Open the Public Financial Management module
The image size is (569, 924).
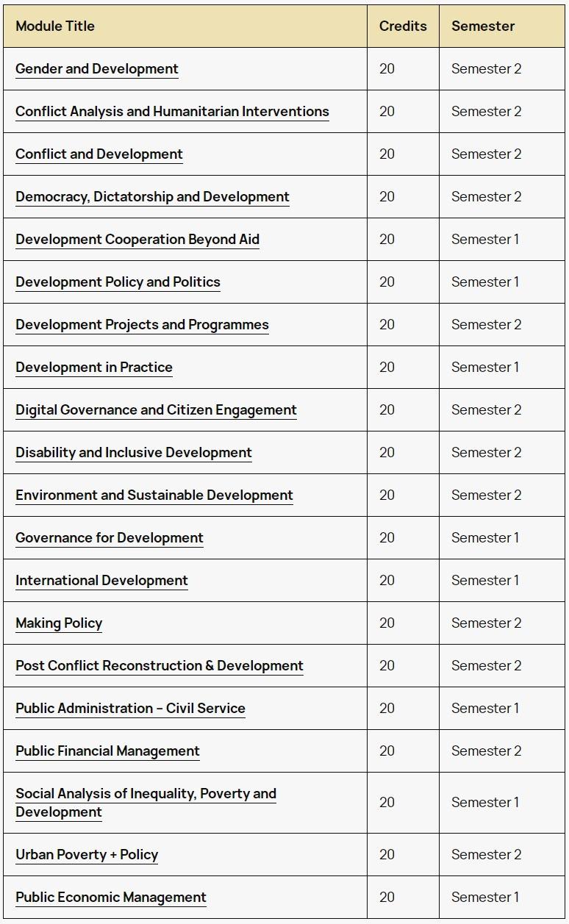[107, 751]
